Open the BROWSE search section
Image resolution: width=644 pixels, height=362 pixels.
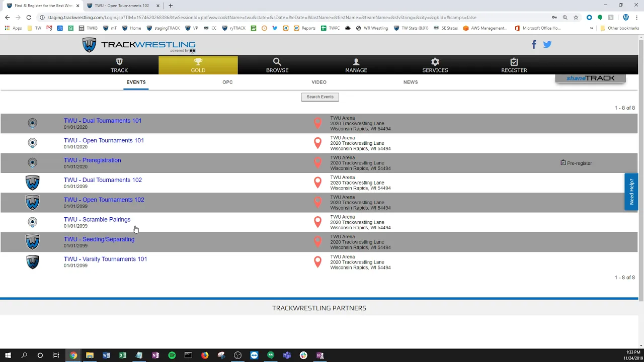point(277,65)
